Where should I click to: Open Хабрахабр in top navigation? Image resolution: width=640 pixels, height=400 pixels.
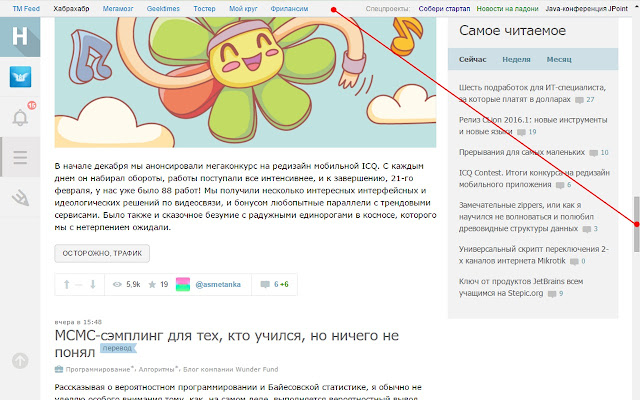tap(71, 9)
